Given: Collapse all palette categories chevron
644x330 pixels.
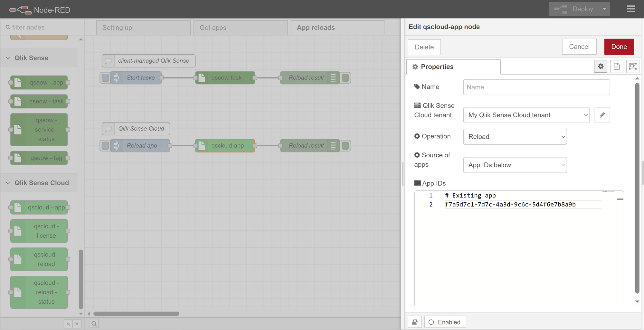Looking at the screenshot, I should pyautogui.click(x=68, y=324).
